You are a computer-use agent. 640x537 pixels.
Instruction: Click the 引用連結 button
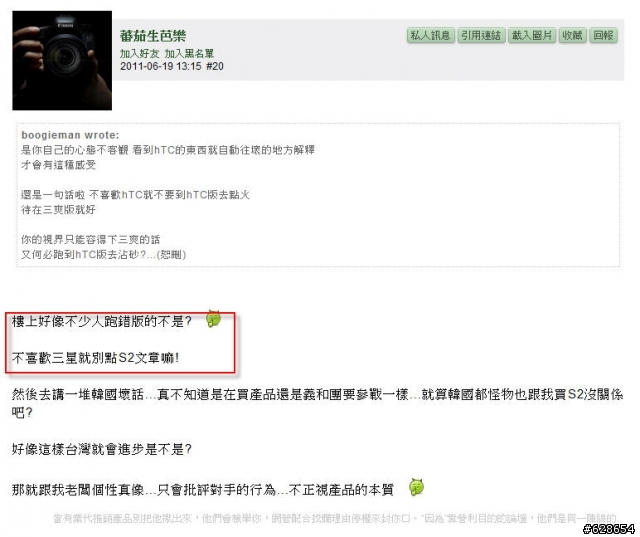[x=481, y=36]
